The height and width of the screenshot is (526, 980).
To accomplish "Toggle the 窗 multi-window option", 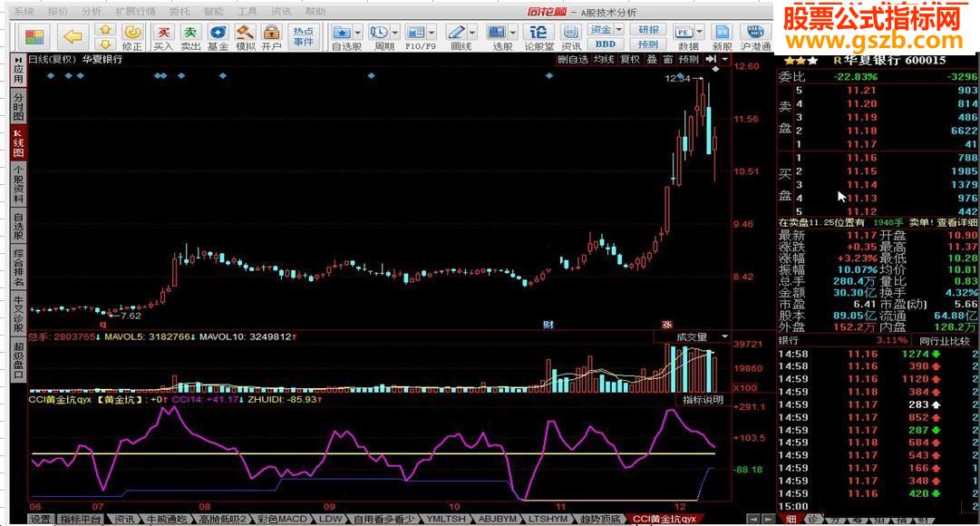I will tap(668, 59).
